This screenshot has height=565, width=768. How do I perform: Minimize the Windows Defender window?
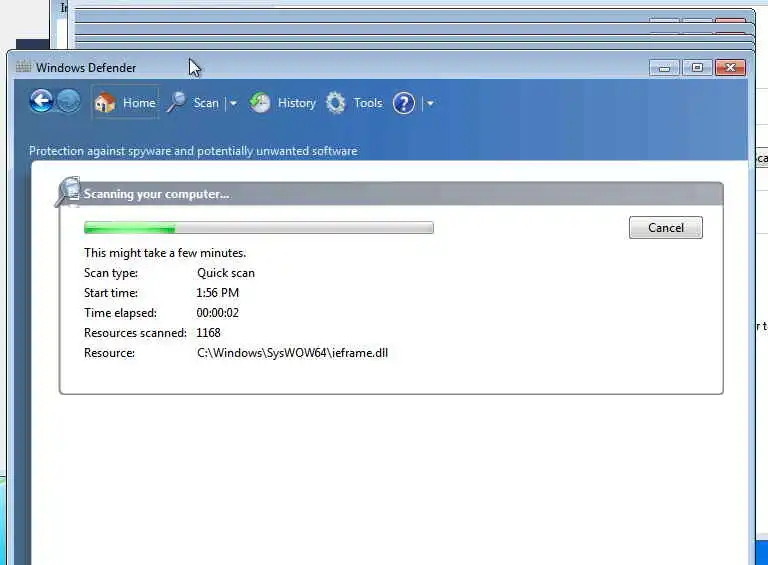[664, 68]
